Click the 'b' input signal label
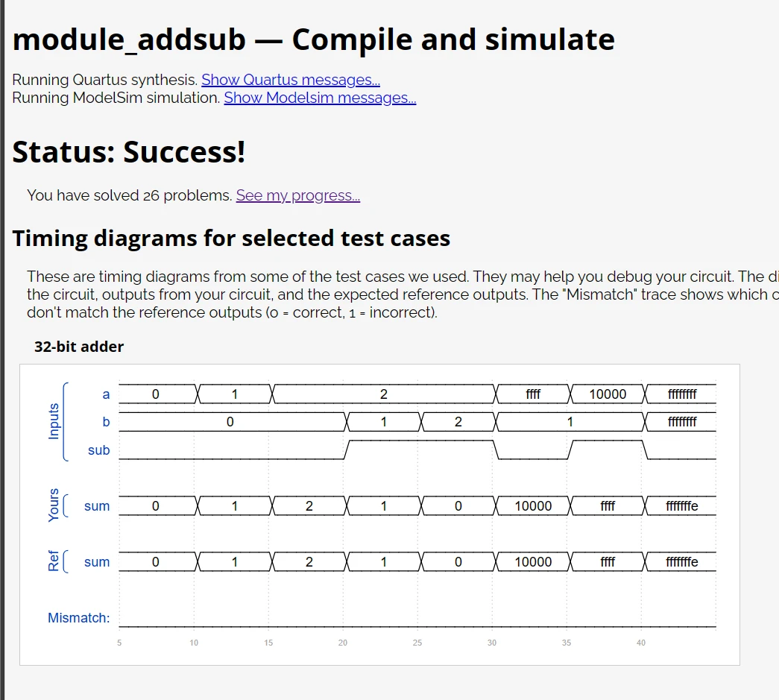The height and width of the screenshot is (700, 779). point(106,422)
